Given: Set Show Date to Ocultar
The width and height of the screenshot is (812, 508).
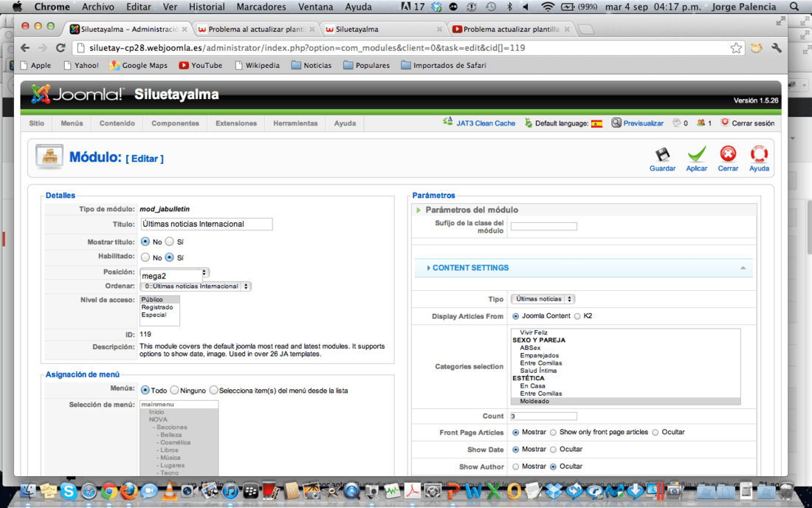Looking at the screenshot, I should 553,450.
